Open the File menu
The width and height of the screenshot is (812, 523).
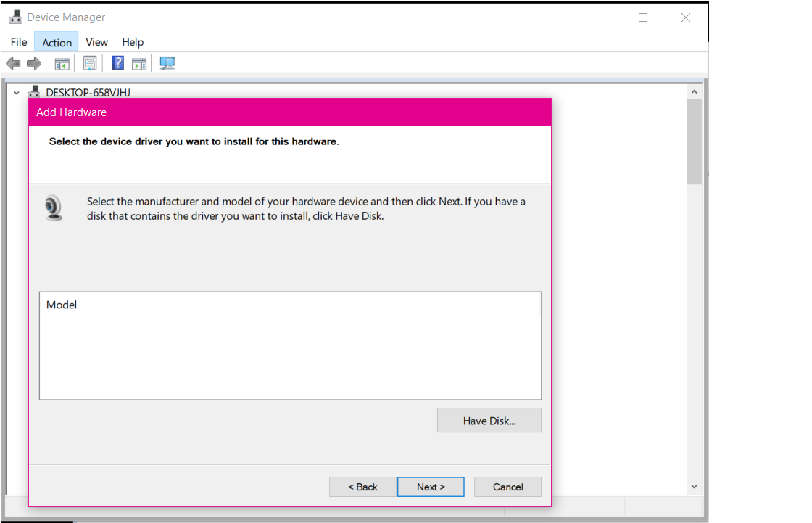pos(18,41)
